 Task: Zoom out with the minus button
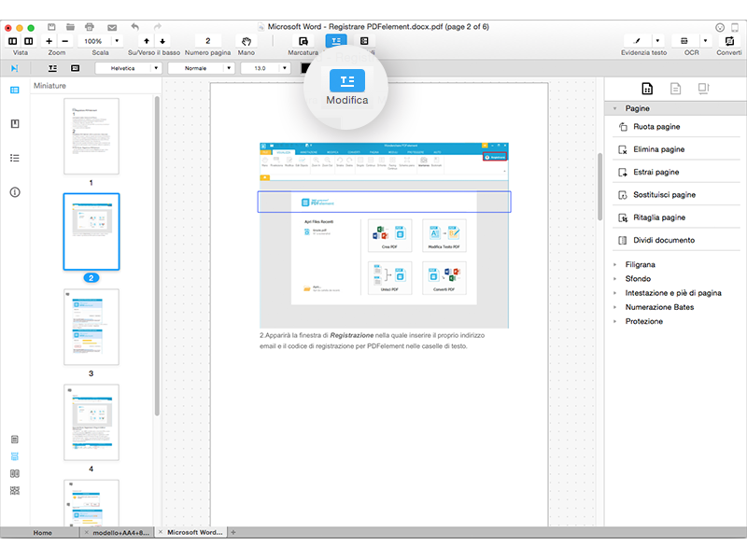click(64, 41)
